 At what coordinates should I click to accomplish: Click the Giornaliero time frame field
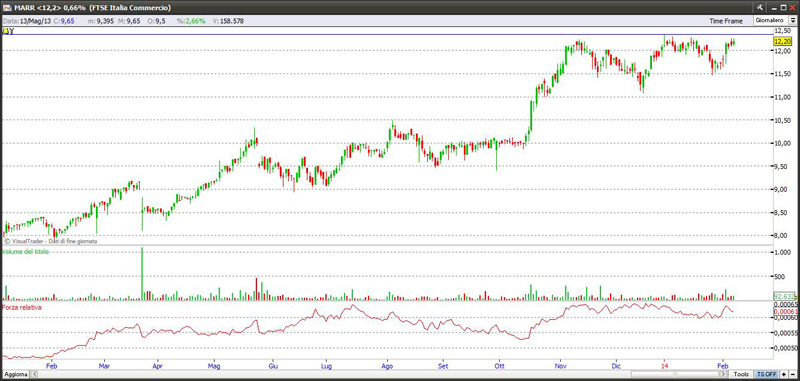(x=771, y=21)
